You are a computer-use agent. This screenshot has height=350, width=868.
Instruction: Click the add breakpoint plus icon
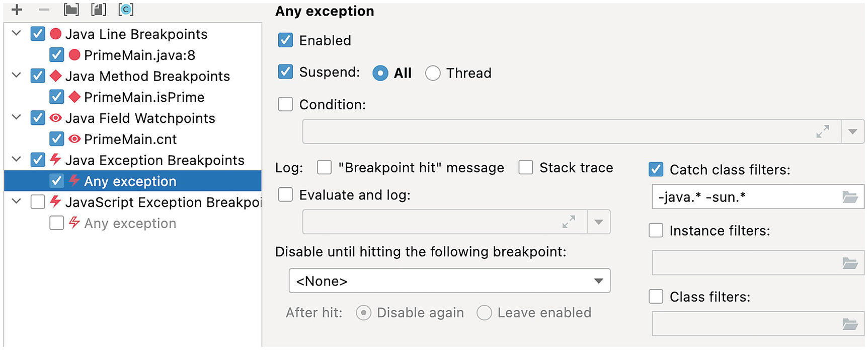pyautogui.click(x=17, y=10)
